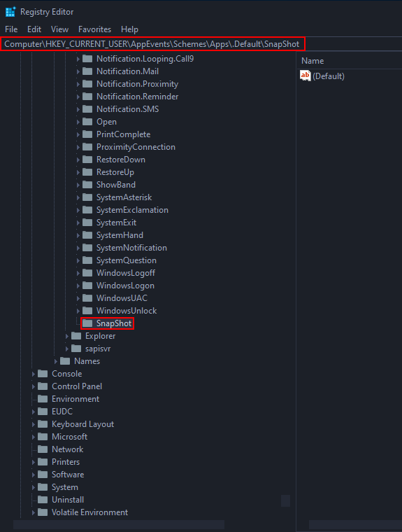This screenshot has height=532, width=402.
Task: Select the (Default) string value icon
Action: (305, 76)
